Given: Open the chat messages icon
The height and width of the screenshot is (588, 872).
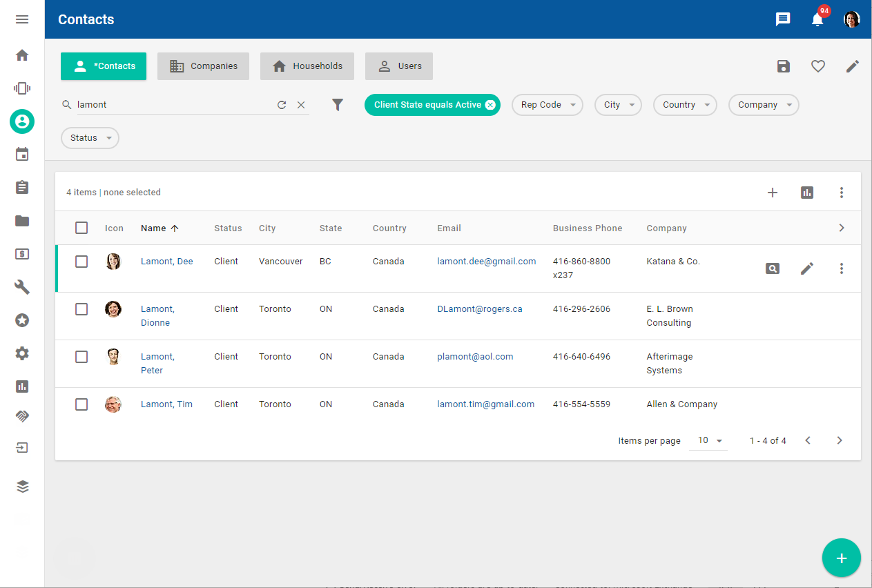Looking at the screenshot, I should tap(783, 19).
